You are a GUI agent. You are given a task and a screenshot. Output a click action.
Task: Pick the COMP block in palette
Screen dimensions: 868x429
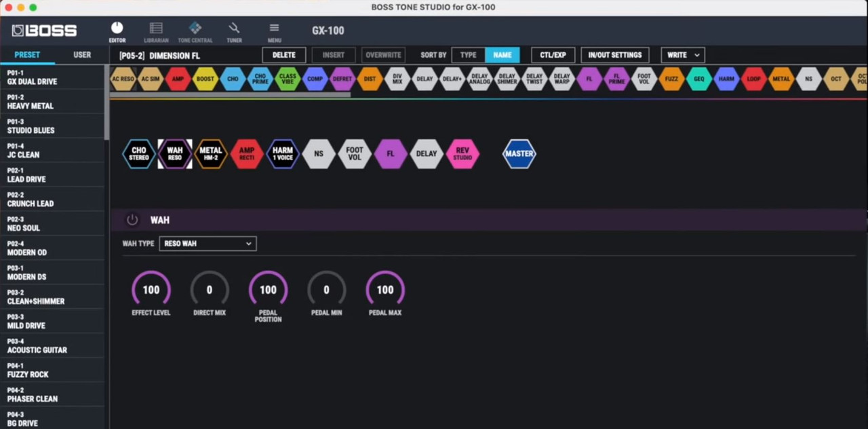point(315,79)
